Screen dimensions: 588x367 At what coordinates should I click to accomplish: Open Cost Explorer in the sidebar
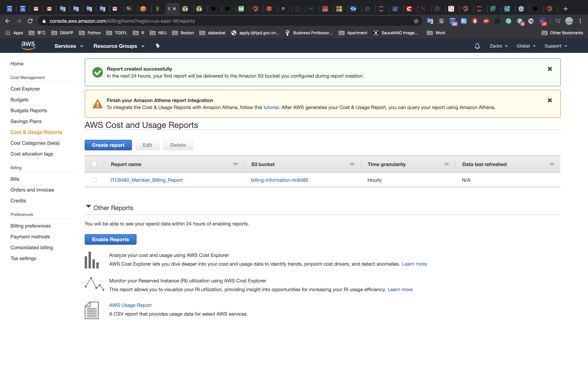[x=25, y=89]
